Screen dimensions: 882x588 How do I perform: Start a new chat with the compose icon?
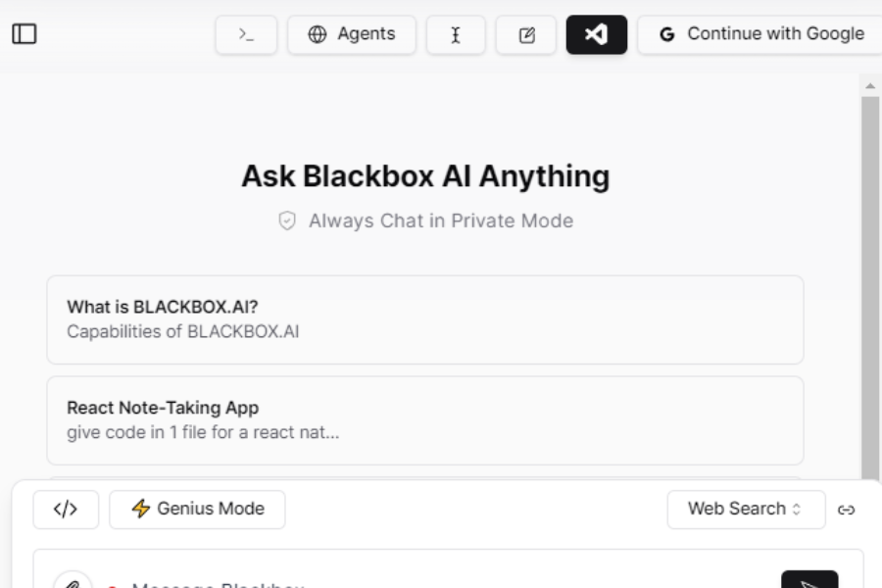point(526,32)
